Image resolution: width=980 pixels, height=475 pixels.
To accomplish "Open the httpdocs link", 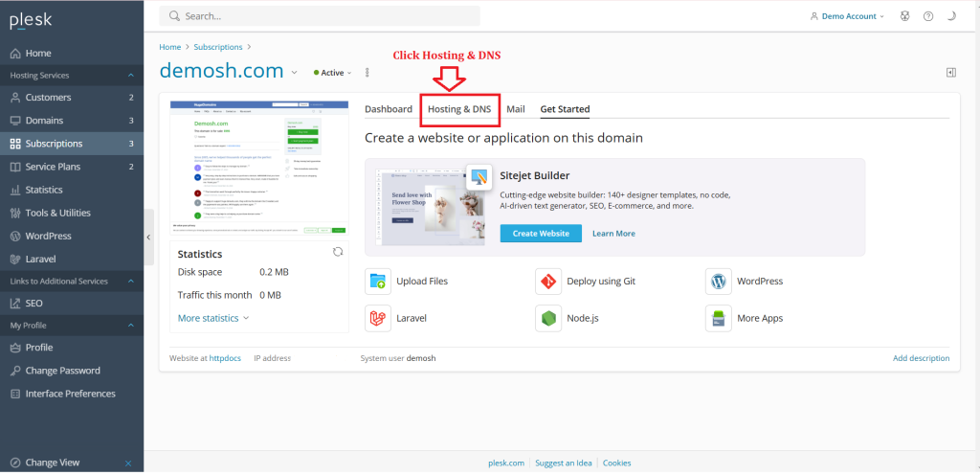I will [226, 359].
